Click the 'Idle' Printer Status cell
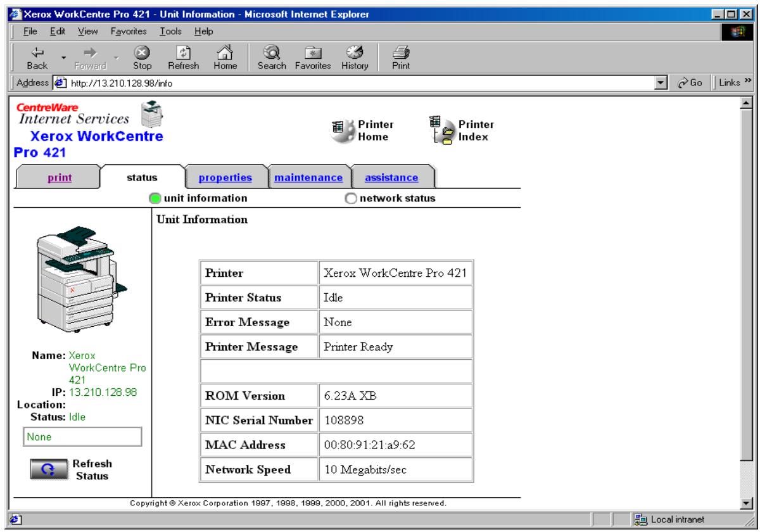Screen dimensions: 760x532 [395, 298]
